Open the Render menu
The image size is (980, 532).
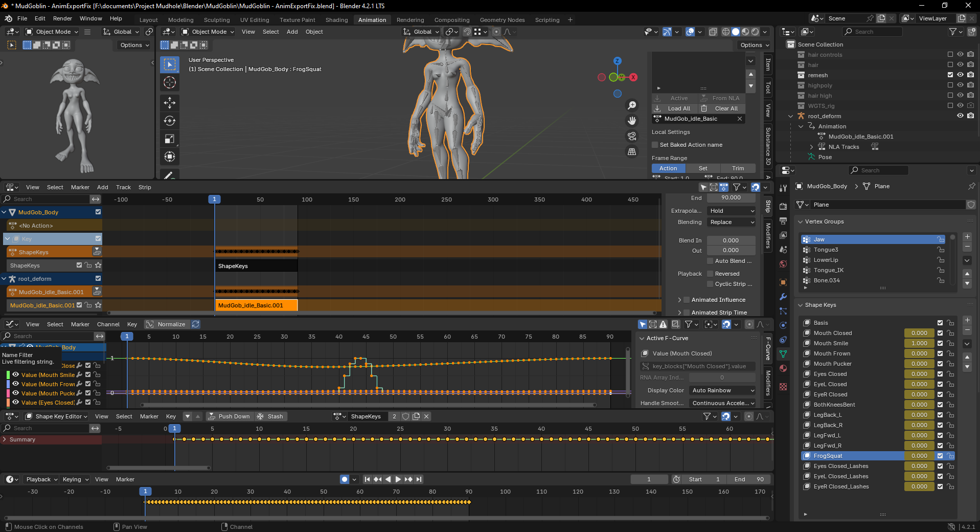(62, 18)
